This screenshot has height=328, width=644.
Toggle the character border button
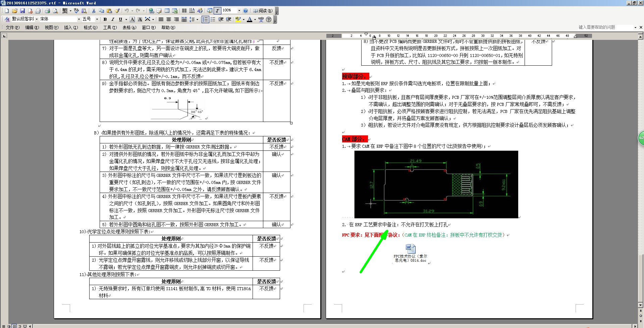click(132, 19)
